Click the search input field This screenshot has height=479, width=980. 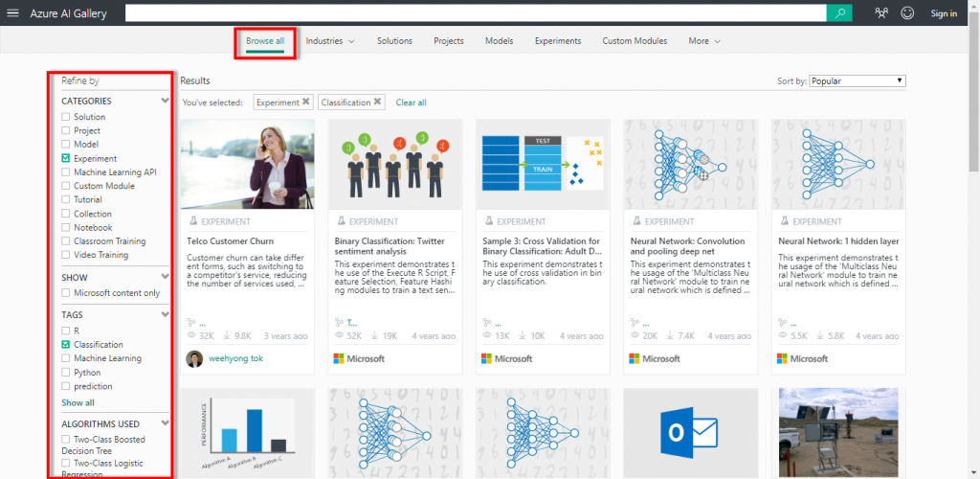[x=476, y=13]
